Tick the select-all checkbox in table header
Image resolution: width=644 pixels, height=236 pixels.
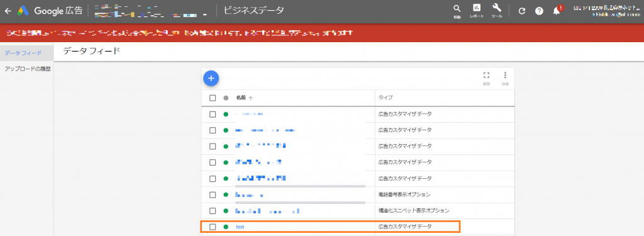213,98
